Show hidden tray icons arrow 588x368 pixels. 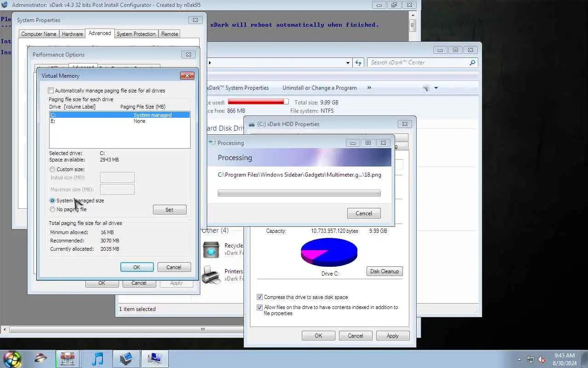coord(520,360)
